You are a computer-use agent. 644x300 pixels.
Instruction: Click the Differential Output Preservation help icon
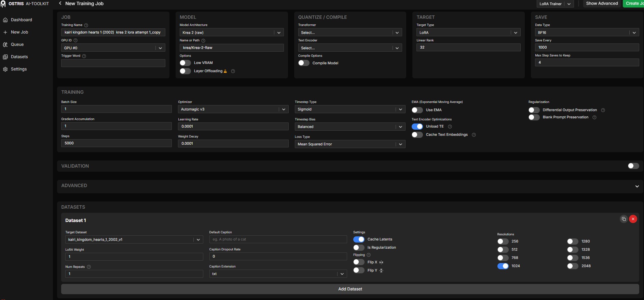(x=603, y=110)
